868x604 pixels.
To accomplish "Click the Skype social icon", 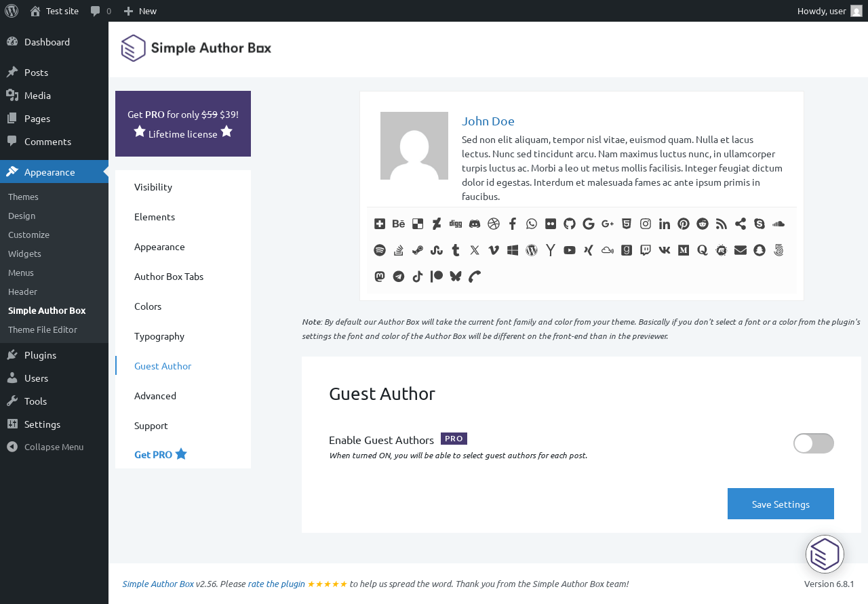I will pyautogui.click(x=759, y=224).
